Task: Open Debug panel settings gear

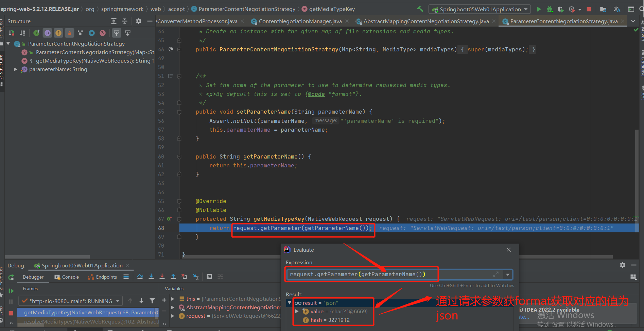Action: [623, 265]
